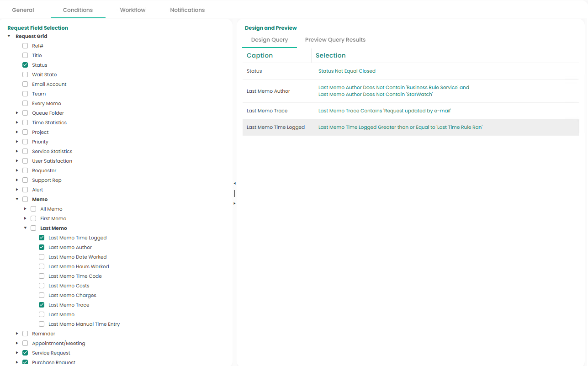This screenshot has width=588, height=366.
Task: Expand right splitter arrow on divider
Action: point(234,203)
